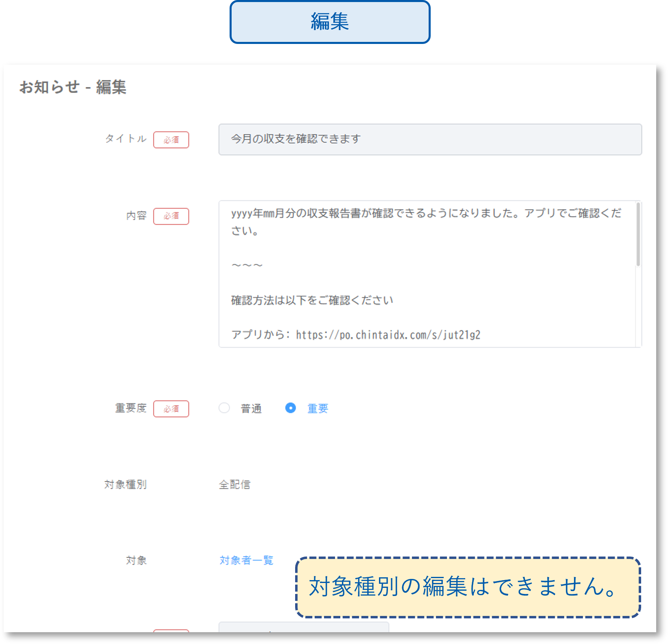Click inside the 内容 text area
This screenshot has width=668, height=644.
[x=427, y=273]
